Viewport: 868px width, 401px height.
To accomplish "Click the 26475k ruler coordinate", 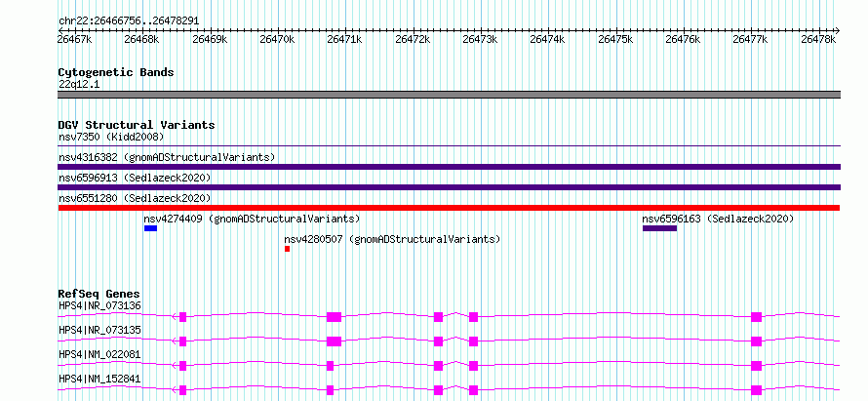I will (615, 39).
